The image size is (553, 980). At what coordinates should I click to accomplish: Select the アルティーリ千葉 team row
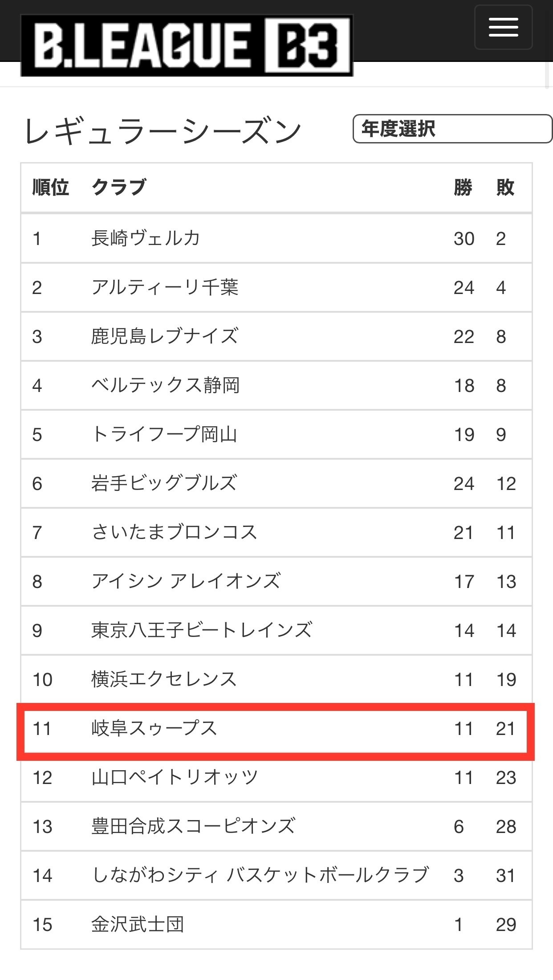click(276, 287)
